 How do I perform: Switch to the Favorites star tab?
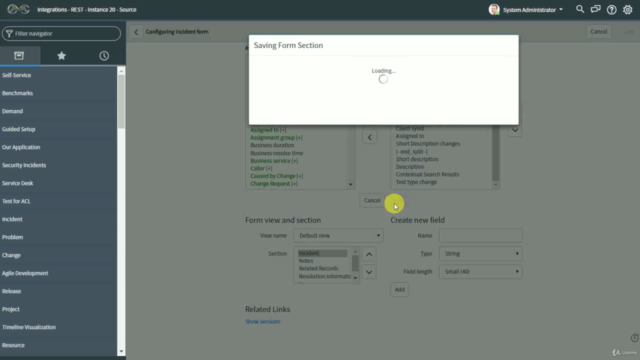[62, 56]
